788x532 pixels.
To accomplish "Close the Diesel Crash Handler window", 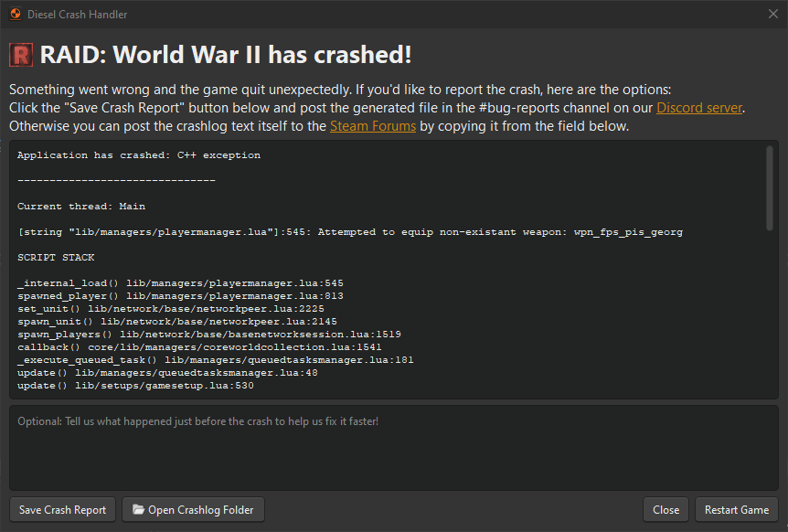I will 773,14.
